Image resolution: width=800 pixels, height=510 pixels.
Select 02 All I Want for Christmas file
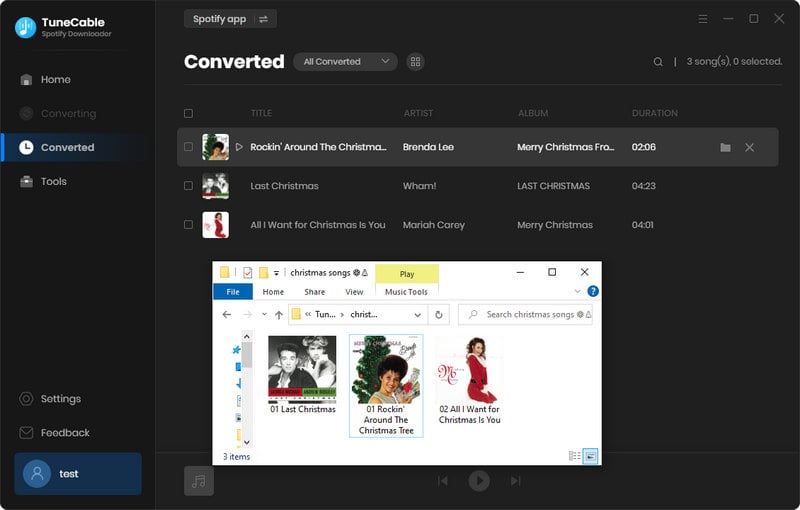(469, 380)
